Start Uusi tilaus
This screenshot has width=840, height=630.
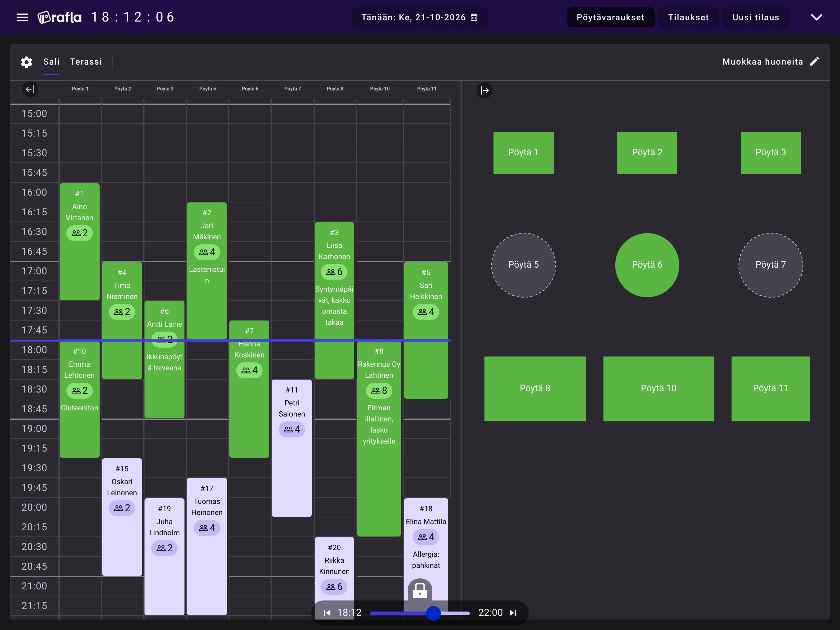[756, 18]
